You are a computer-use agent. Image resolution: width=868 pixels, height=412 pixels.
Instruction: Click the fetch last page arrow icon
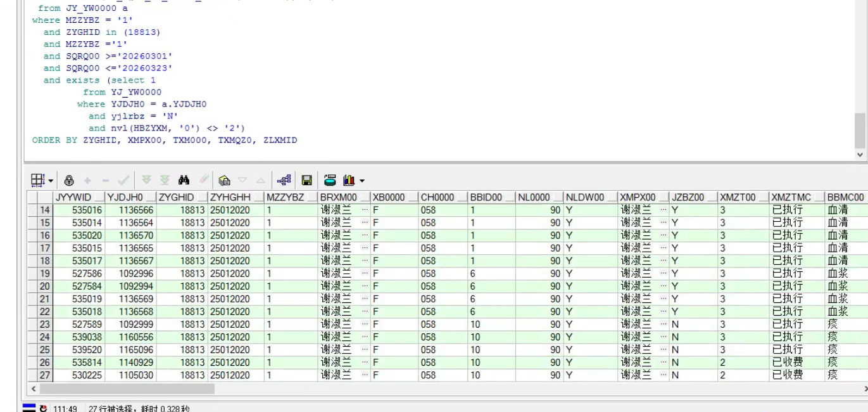pos(164,181)
